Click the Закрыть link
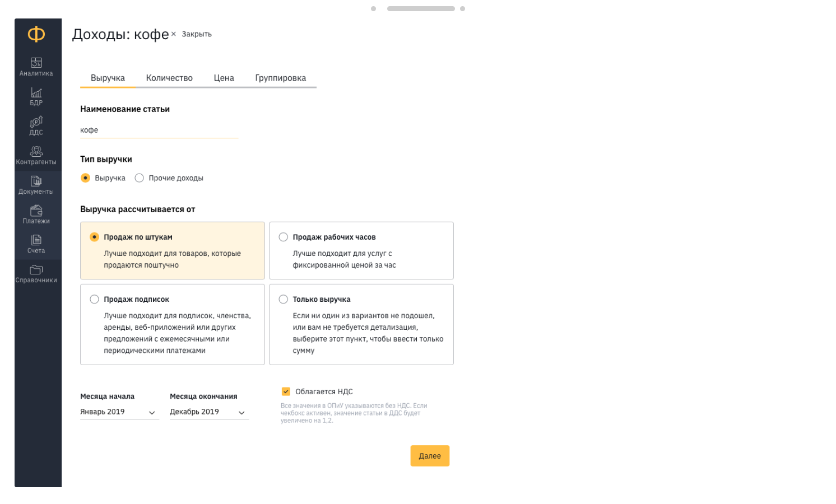The image size is (836, 504). tap(196, 34)
